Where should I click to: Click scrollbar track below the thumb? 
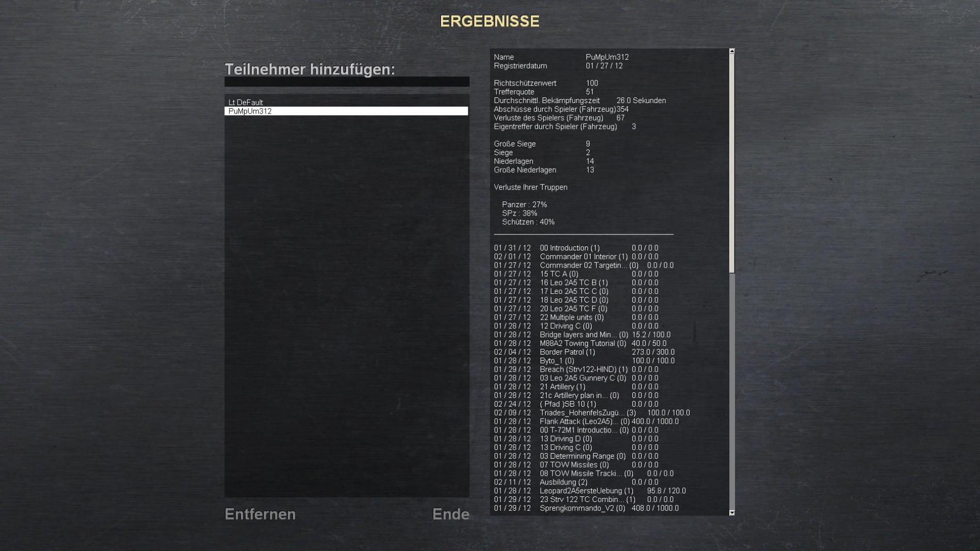coord(731,392)
